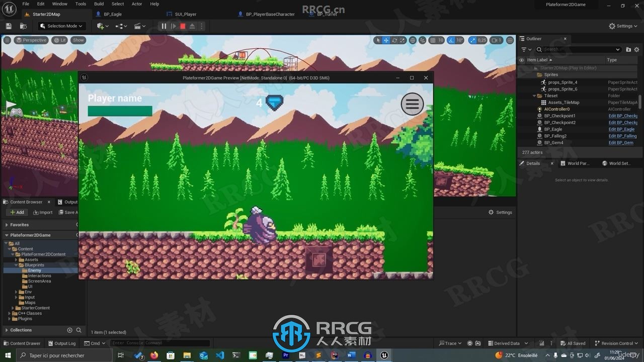
Task: Open the Outliner settings gear
Action: click(637, 49)
